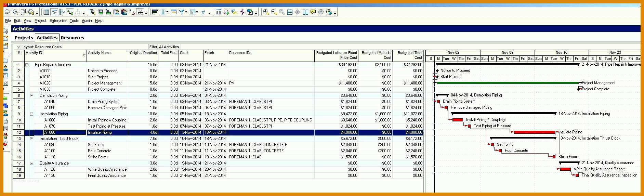Collapse the Installation Thrust Block group
Viewport: 644px width, 196px height.
pyautogui.click(x=31, y=139)
